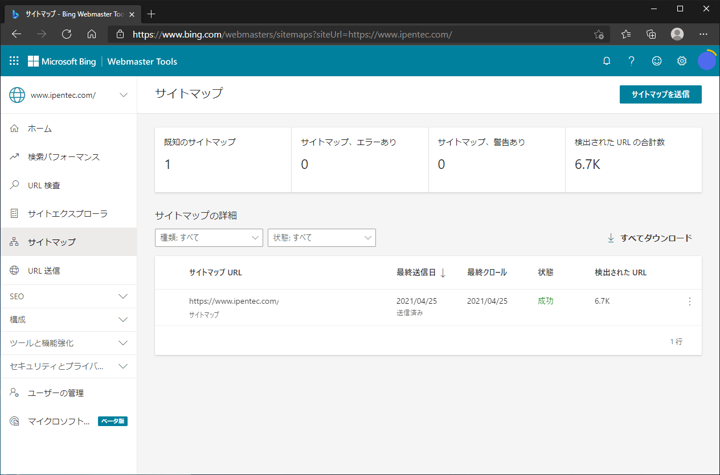Close the サイトマップ - Bing Webmaster tab
This screenshot has height=475, width=720.
(x=132, y=14)
